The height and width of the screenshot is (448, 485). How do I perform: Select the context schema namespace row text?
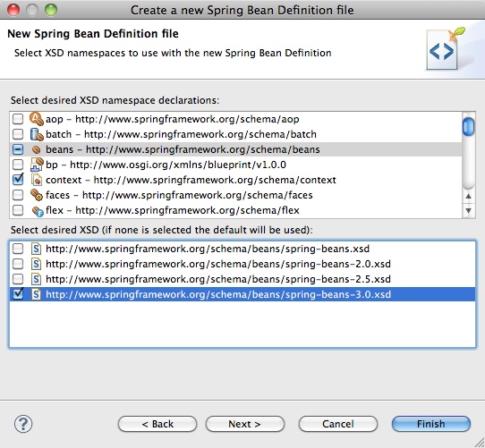(191, 180)
